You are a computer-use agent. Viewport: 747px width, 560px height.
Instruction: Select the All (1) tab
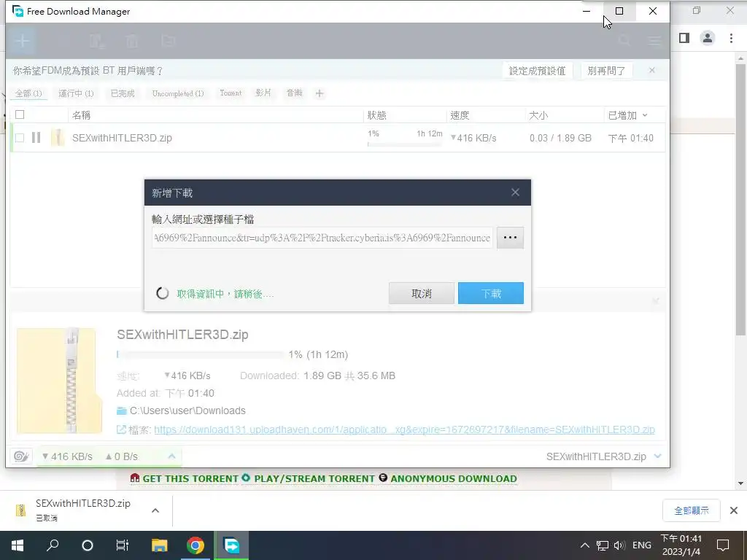28,93
